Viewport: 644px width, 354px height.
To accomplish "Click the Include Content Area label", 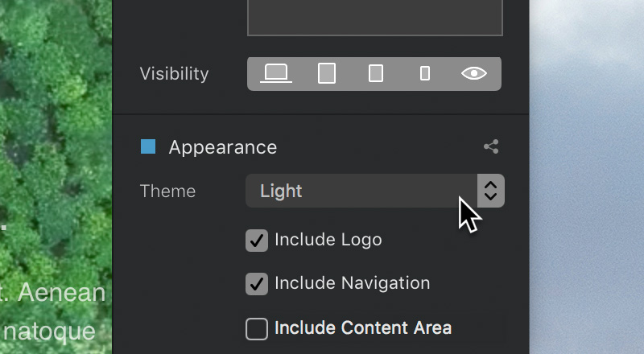I will tap(363, 327).
